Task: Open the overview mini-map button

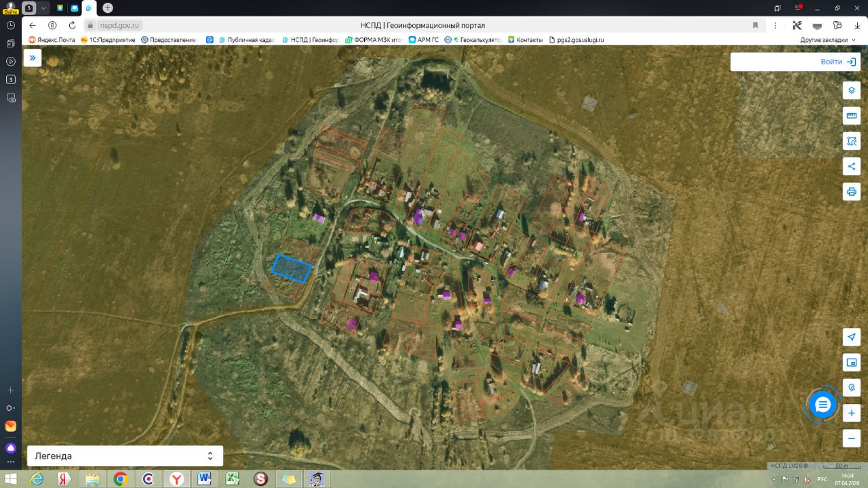Action: (x=852, y=363)
